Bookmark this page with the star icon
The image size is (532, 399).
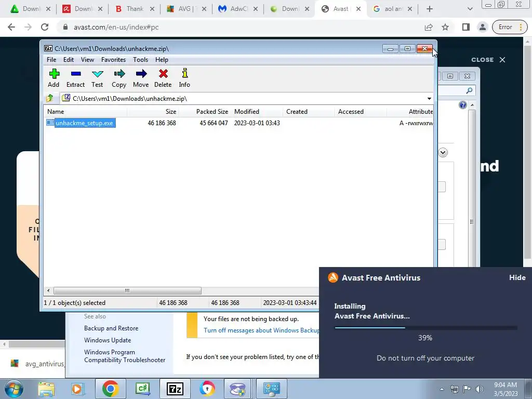[x=445, y=27]
